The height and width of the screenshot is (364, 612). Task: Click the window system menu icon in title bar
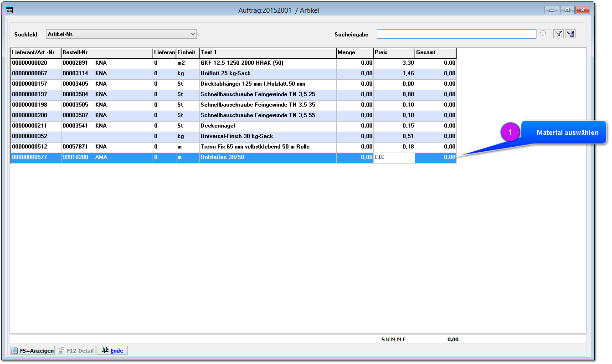click(x=10, y=10)
